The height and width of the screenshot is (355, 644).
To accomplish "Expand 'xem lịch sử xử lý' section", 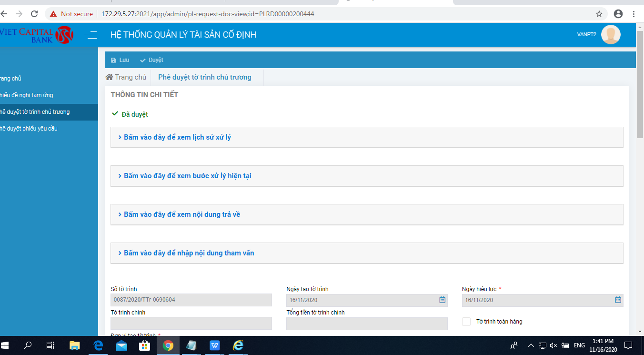I will tap(367, 137).
